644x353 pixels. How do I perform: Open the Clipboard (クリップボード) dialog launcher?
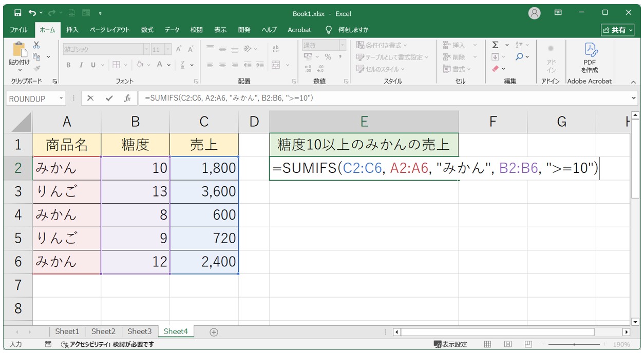[x=55, y=82]
